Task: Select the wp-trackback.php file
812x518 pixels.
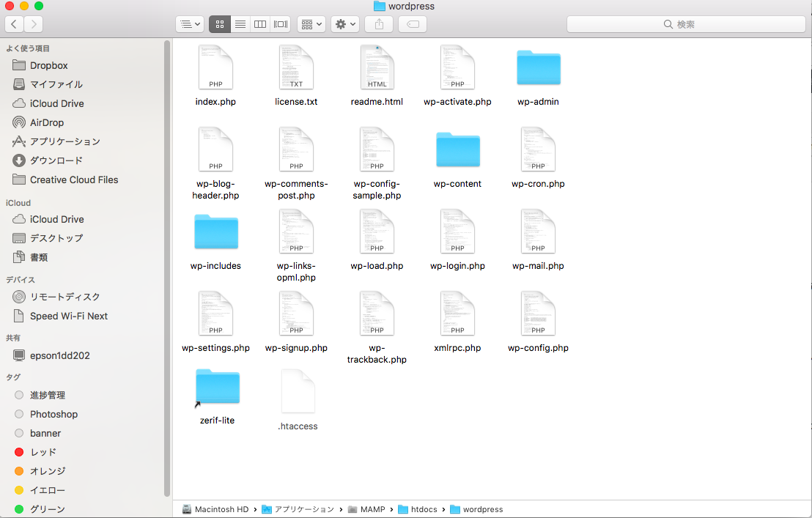Action: (377, 313)
